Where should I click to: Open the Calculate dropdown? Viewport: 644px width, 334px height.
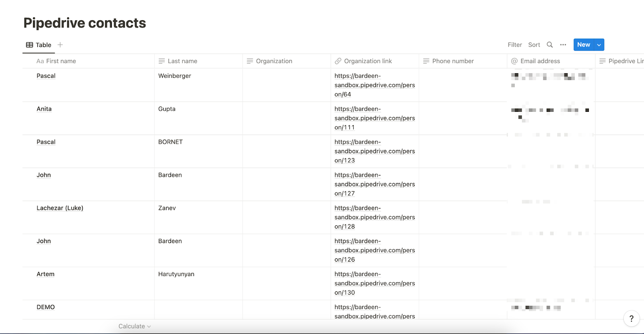[x=134, y=326]
